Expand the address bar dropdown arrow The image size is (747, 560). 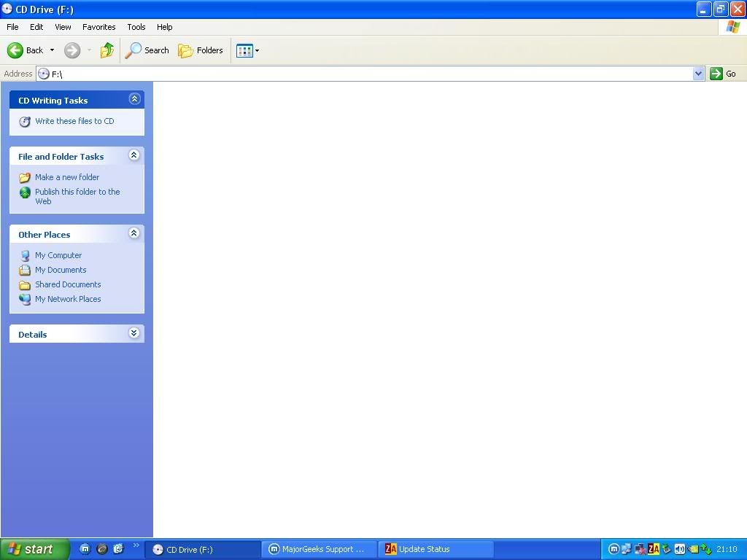[x=698, y=74]
